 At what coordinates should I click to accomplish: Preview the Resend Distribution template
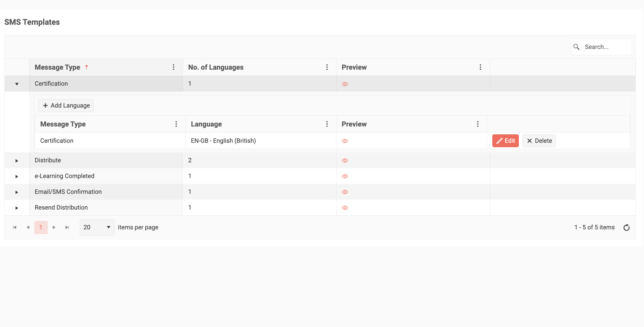point(345,208)
